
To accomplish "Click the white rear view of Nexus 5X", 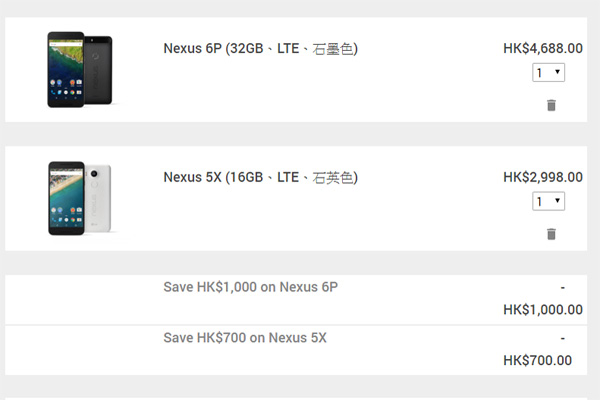I will coord(98,198).
